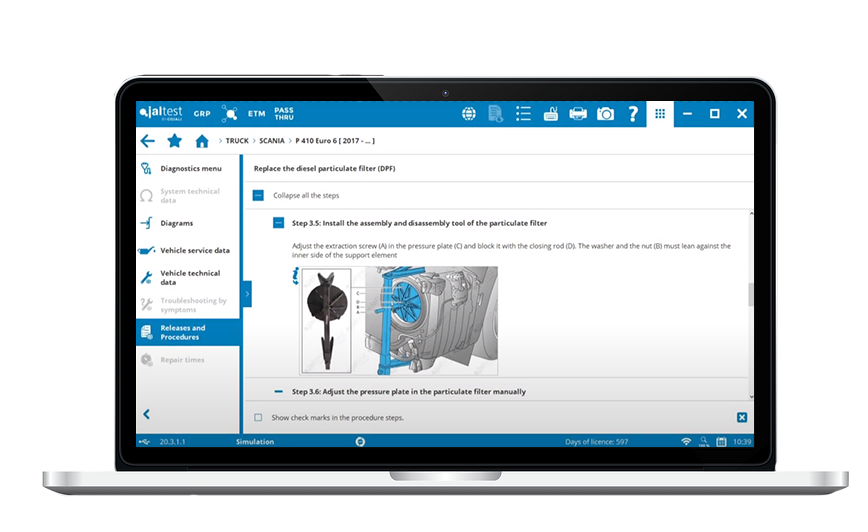Image resolution: width=868 pixels, height=532 pixels.
Task: Take a screenshot with camera icon
Action: click(605, 114)
